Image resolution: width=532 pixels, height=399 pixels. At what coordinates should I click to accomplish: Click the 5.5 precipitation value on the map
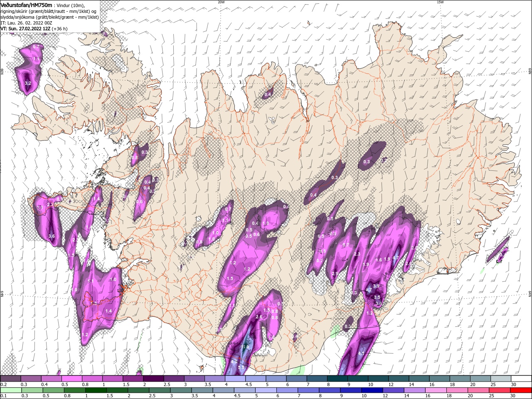point(241,367)
